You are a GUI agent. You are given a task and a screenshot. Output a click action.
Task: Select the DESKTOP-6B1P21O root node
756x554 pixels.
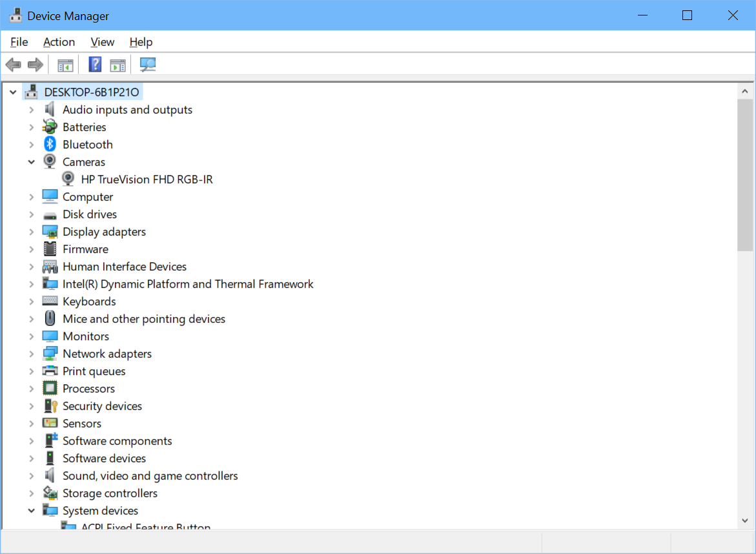click(x=91, y=91)
